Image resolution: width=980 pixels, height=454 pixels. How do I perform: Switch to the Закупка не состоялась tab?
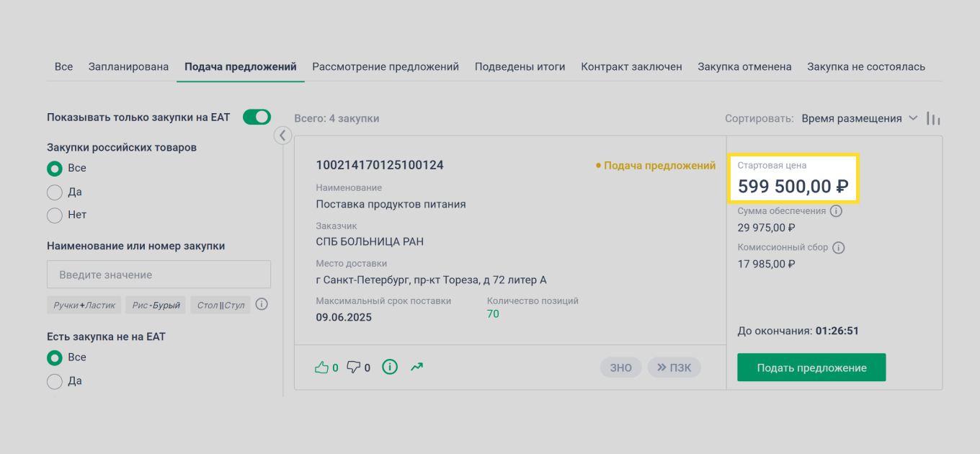866,66
